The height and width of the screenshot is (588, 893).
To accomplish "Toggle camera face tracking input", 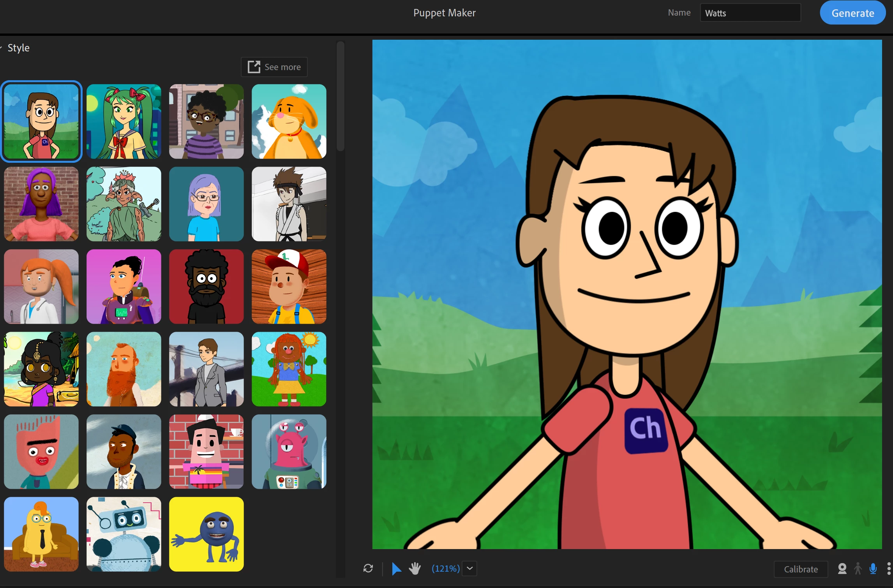I will [842, 569].
